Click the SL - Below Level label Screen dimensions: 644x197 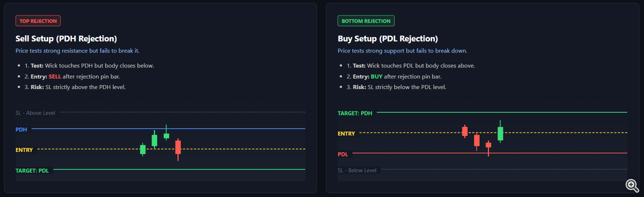click(357, 170)
